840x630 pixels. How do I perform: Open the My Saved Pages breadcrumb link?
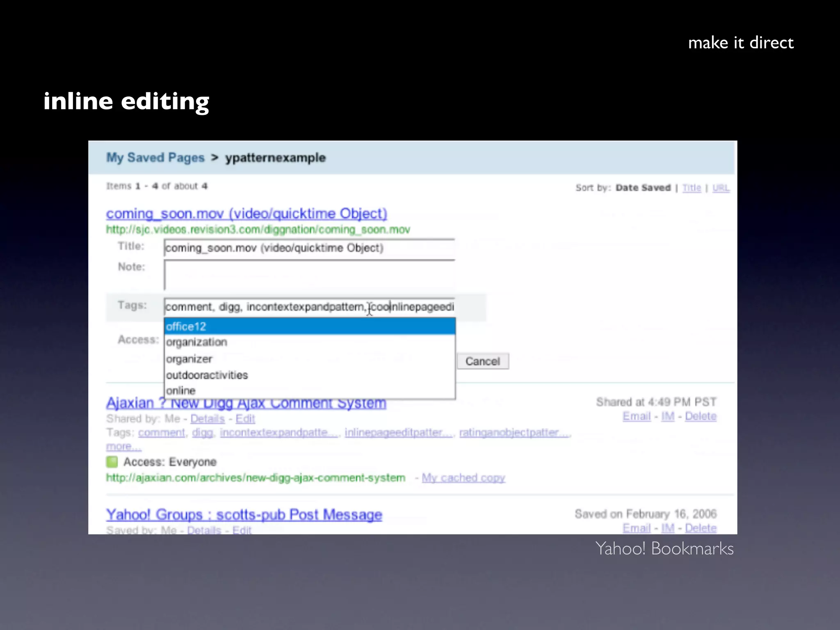click(155, 158)
